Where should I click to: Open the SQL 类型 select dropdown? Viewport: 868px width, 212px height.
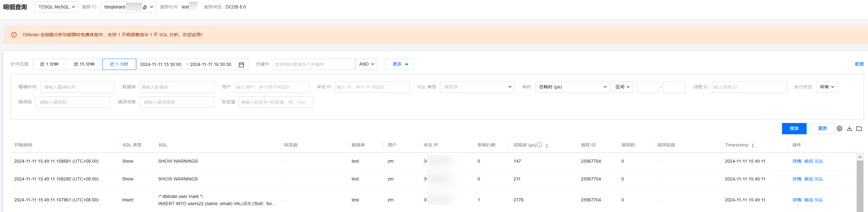pyautogui.click(x=477, y=87)
